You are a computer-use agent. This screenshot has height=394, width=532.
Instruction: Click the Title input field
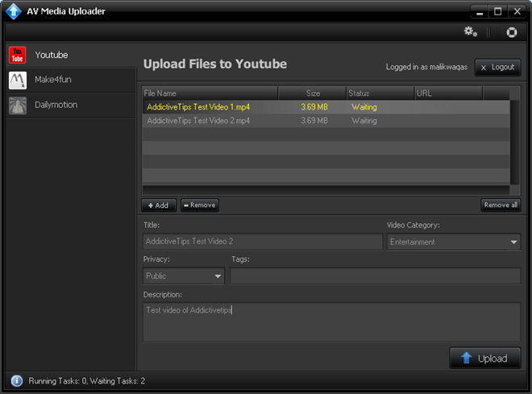263,242
